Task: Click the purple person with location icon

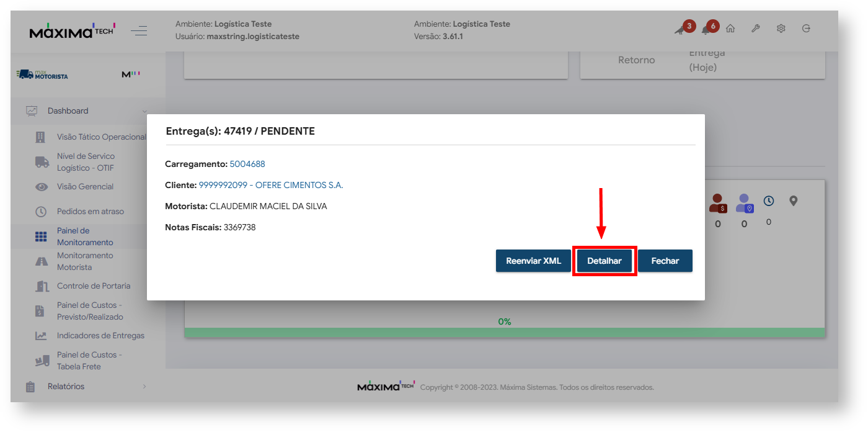Action: [x=744, y=203]
